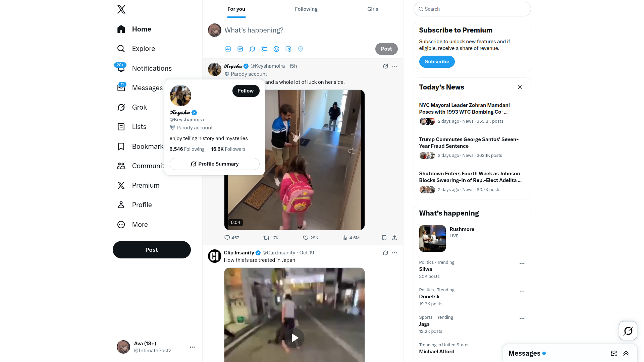Like the post with 29K likes

[310, 238]
